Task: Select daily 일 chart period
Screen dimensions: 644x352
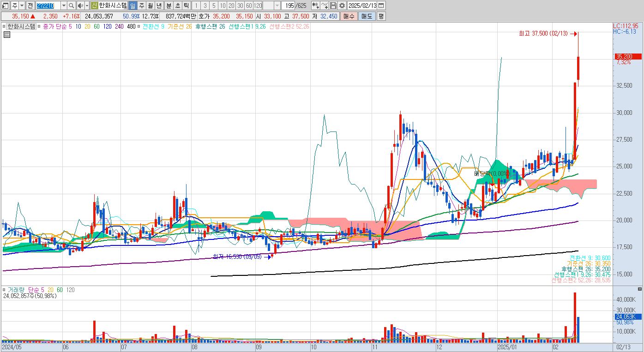Action: 132,6
